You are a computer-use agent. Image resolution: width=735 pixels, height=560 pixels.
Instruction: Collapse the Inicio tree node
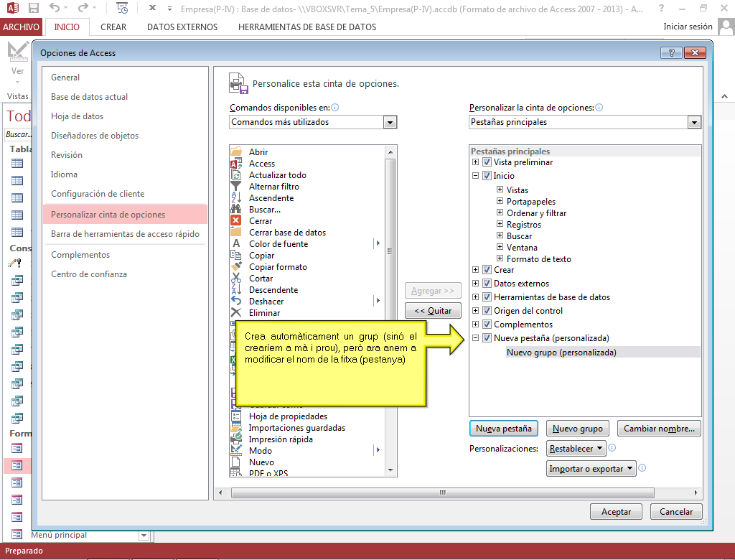pos(475,175)
